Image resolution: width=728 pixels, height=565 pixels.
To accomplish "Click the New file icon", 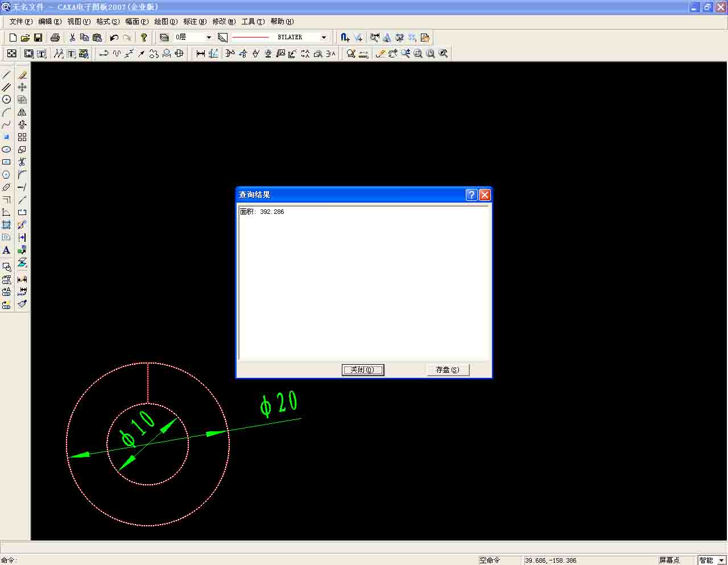I will click(x=13, y=38).
